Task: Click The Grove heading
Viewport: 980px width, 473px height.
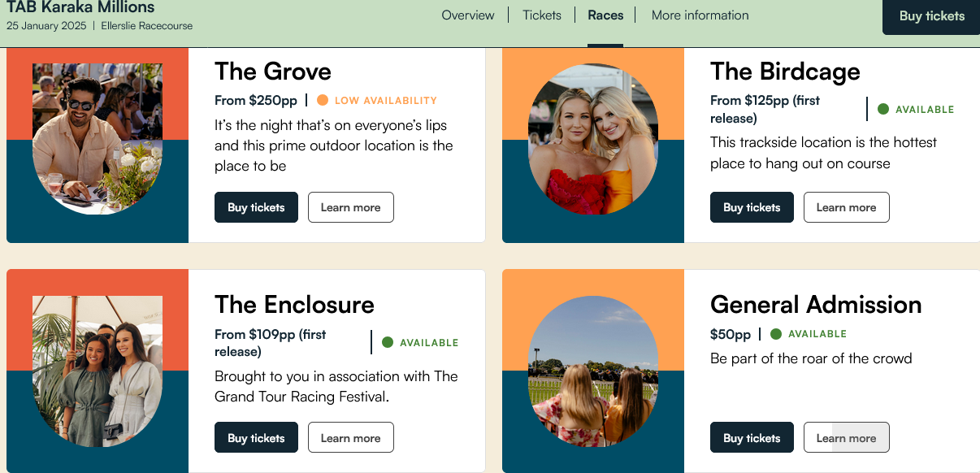Action: [273, 72]
